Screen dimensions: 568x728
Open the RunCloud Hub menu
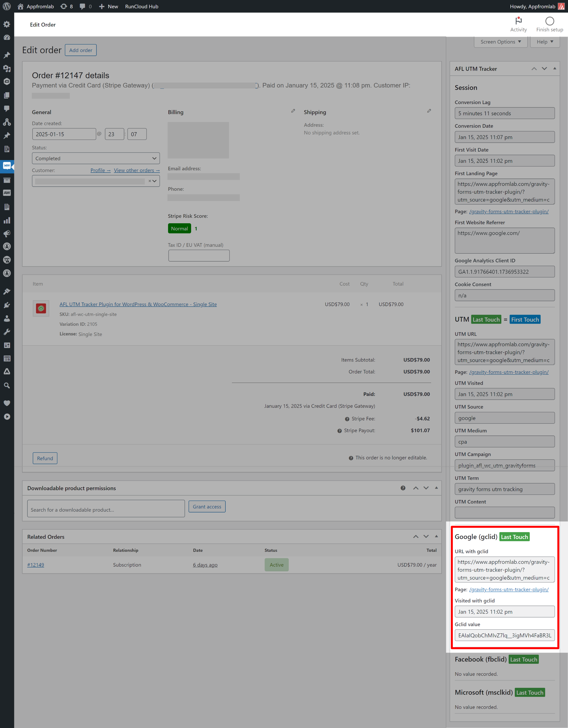pyautogui.click(x=142, y=6)
